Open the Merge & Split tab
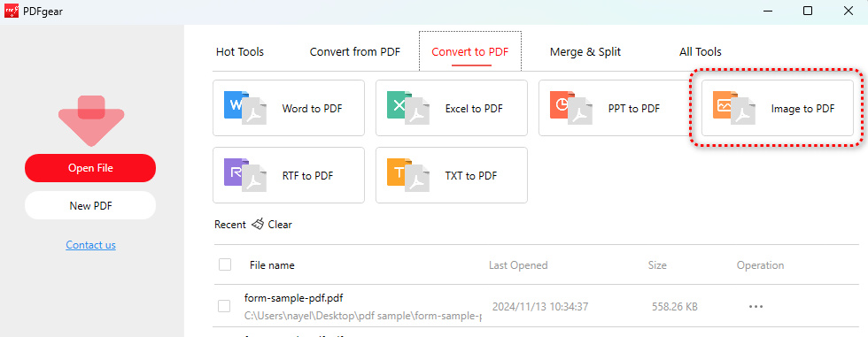The width and height of the screenshot is (868, 337). point(585,52)
